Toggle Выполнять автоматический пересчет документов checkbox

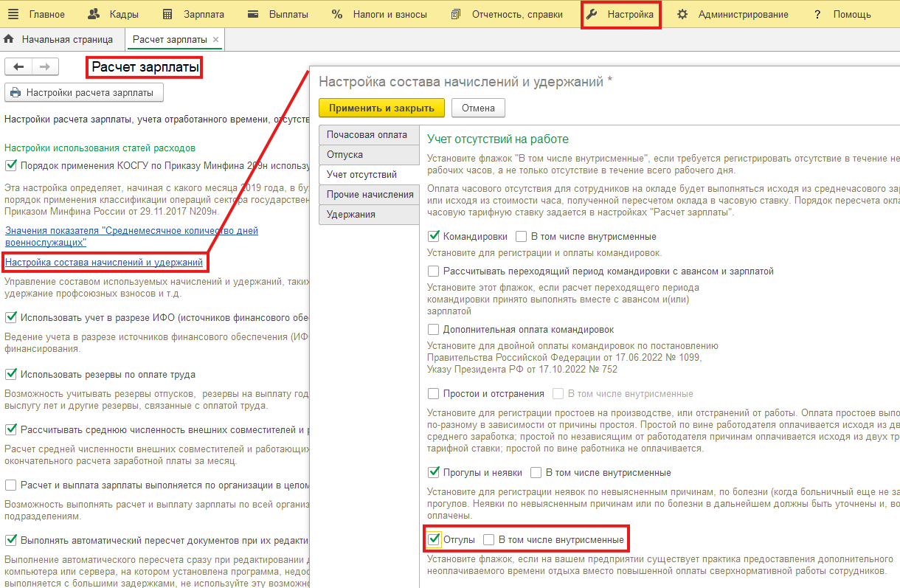coord(11,540)
